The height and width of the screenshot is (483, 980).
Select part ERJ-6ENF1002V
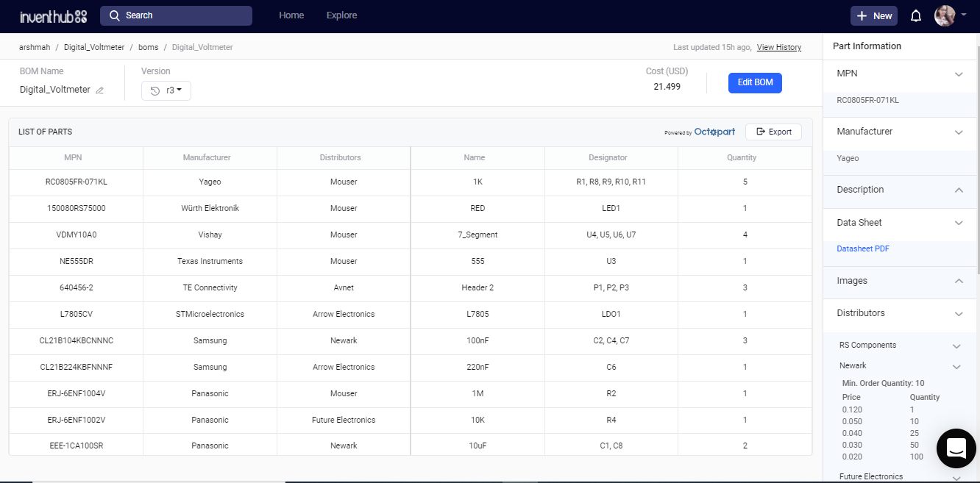76,420
